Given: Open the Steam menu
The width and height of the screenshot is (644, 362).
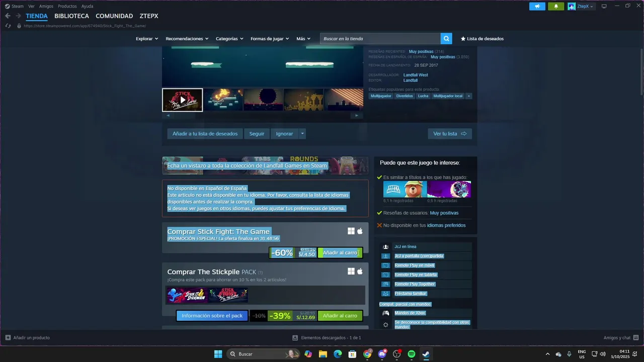Looking at the screenshot, I should (x=18, y=6).
